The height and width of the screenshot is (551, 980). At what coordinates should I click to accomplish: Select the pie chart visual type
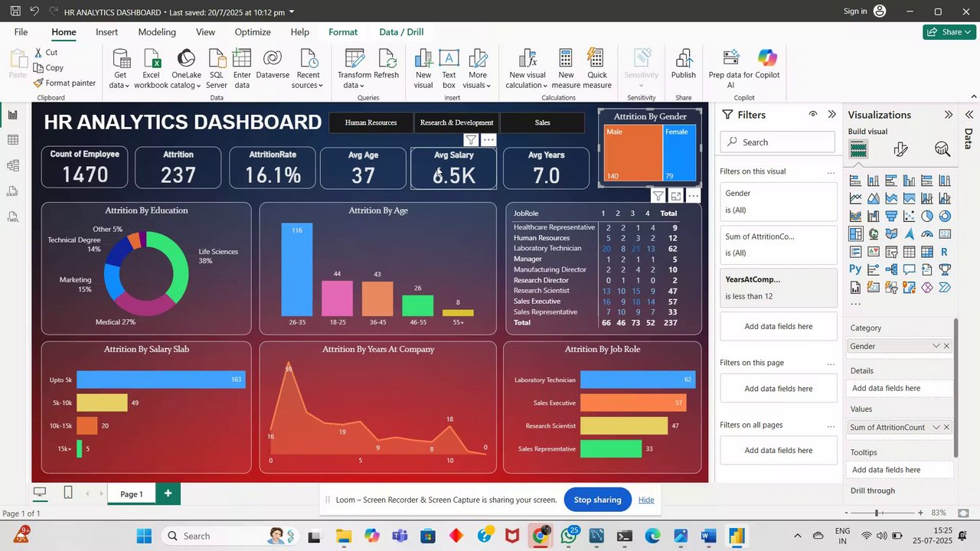927,217
